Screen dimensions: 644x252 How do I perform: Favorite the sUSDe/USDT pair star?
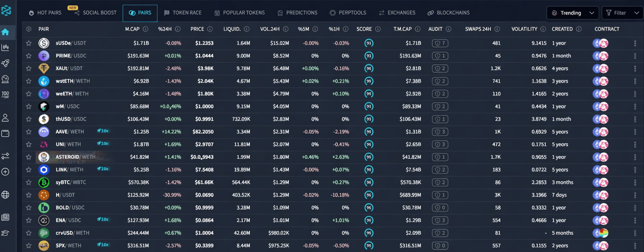click(x=29, y=43)
